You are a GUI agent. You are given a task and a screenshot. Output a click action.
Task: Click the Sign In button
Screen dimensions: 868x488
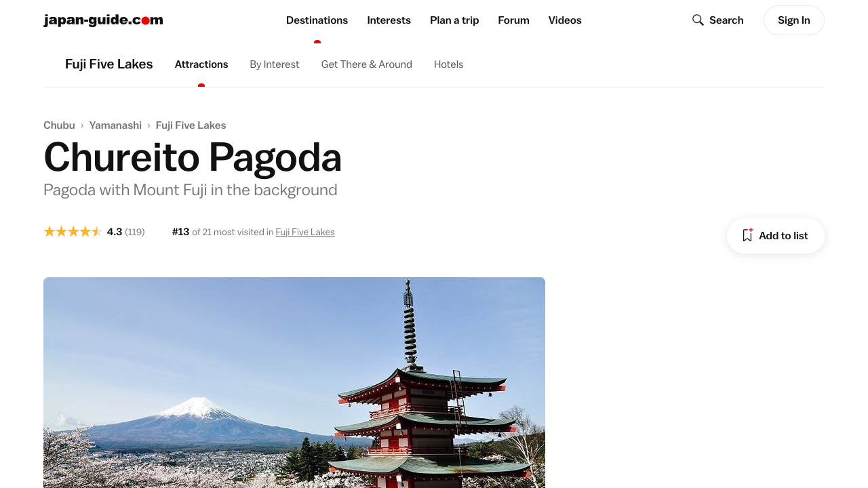pos(793,20)
